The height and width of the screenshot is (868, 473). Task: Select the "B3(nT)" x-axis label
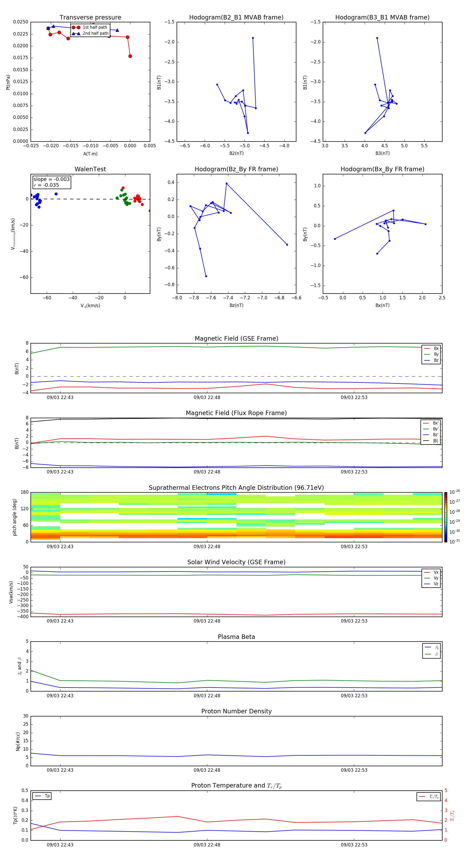click(x=382, y=153)
